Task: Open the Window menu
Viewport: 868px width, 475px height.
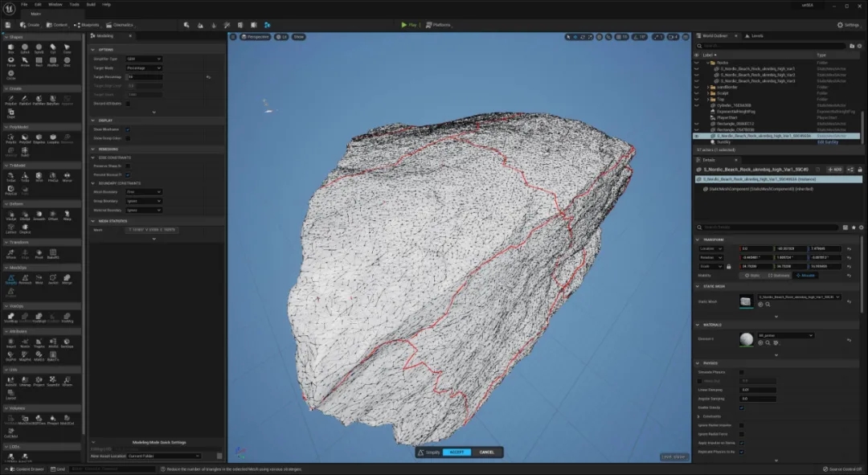Action: coord(55,5)
